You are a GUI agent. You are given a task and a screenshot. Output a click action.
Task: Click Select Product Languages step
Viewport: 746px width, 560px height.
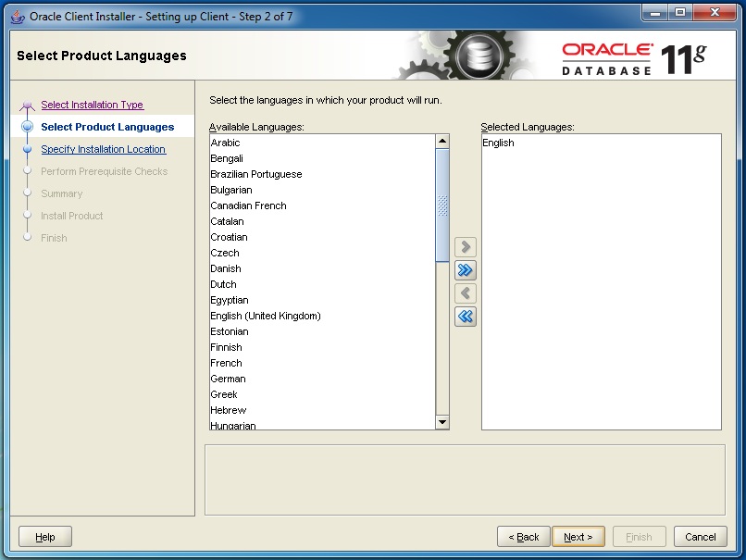click(107, 127)
